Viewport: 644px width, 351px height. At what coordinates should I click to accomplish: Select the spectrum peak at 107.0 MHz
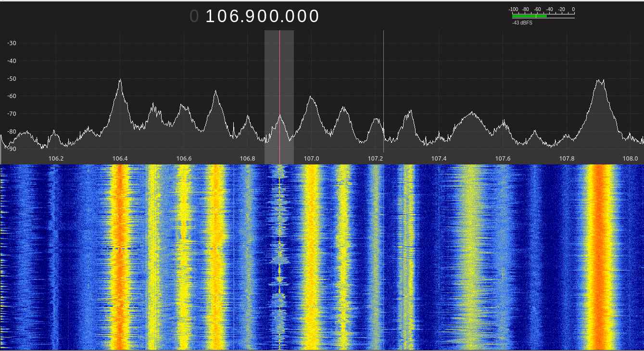pyautogui.click(x=311, y=98)
